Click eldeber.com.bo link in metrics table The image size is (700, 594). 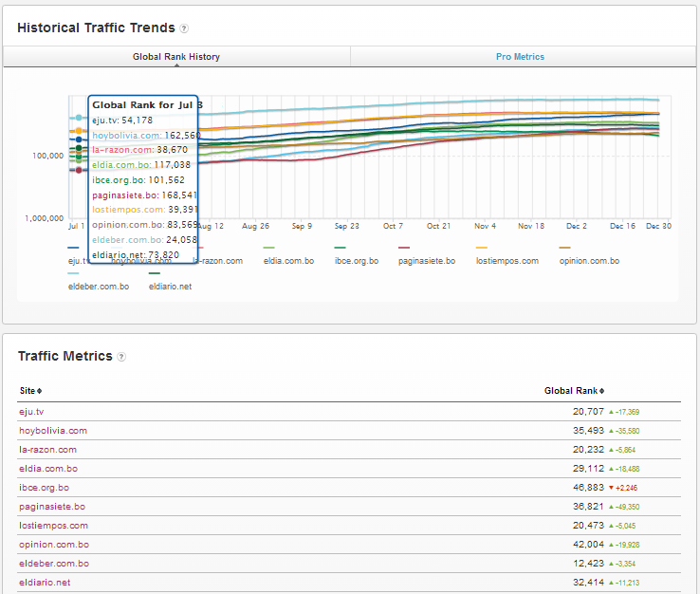52,564
